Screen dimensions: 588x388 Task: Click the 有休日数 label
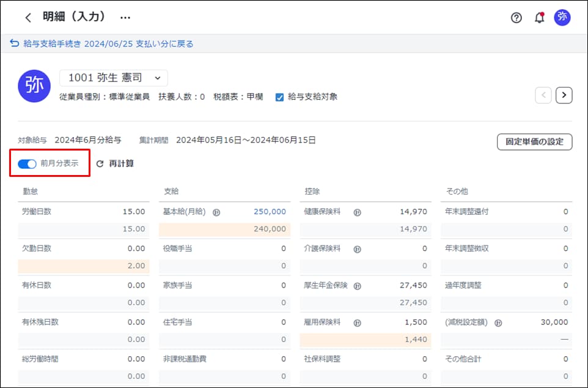click(37, 285)
